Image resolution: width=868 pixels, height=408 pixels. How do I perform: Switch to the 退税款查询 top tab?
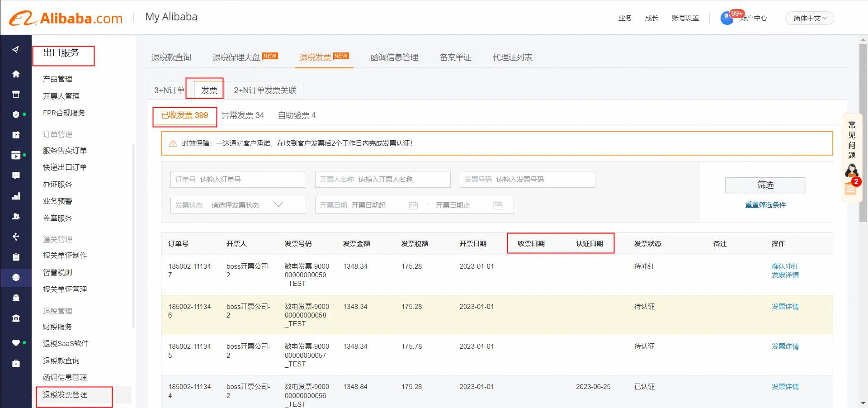[x=171, y=57]
